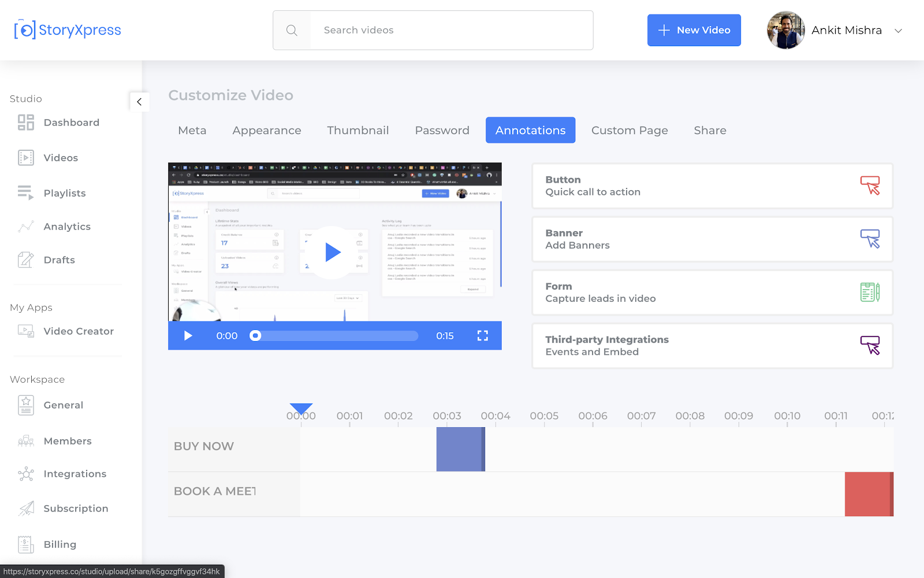
Task: Open Dashboard from the sidebar
Action: 72,123
